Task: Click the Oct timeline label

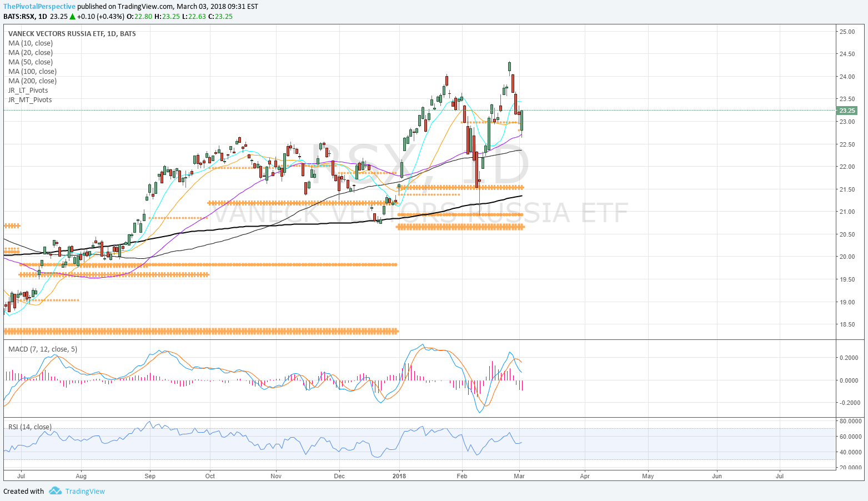Action: pos(210,476)
